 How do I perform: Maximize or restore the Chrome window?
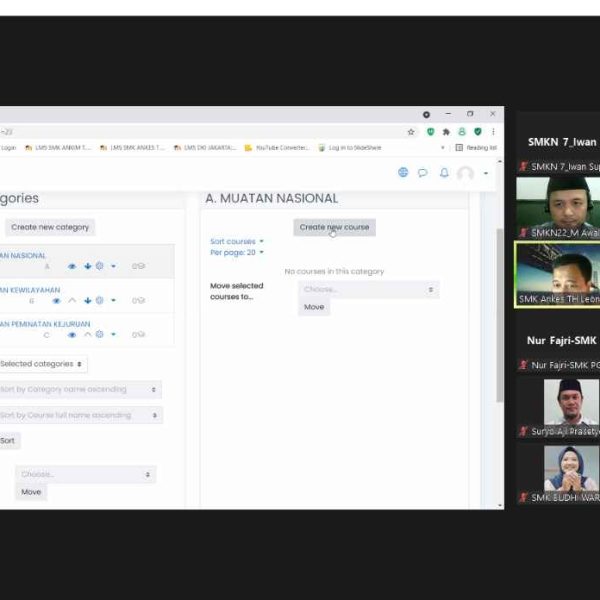[x=470, y=114]
